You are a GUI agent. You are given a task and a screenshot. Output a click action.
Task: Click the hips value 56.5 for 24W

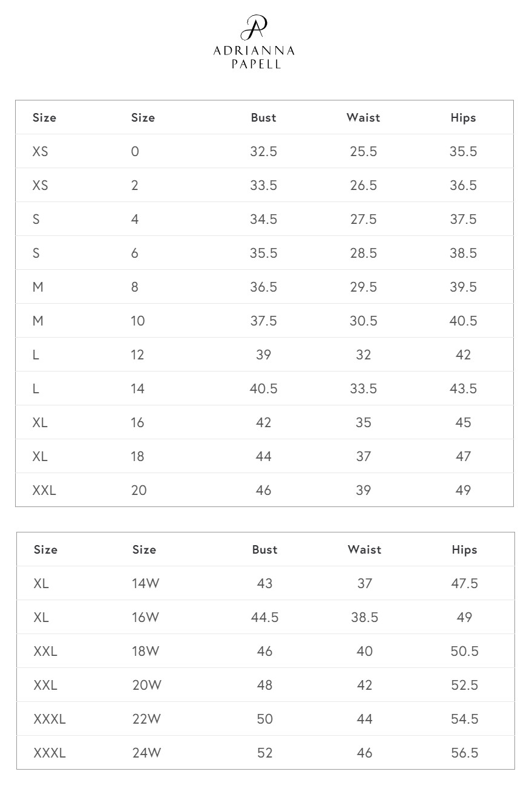coord(465,753)
